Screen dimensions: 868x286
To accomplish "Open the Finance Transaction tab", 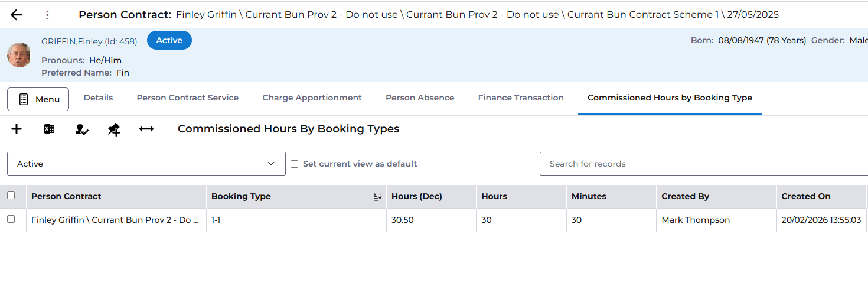I will click(x=521, y=97).
